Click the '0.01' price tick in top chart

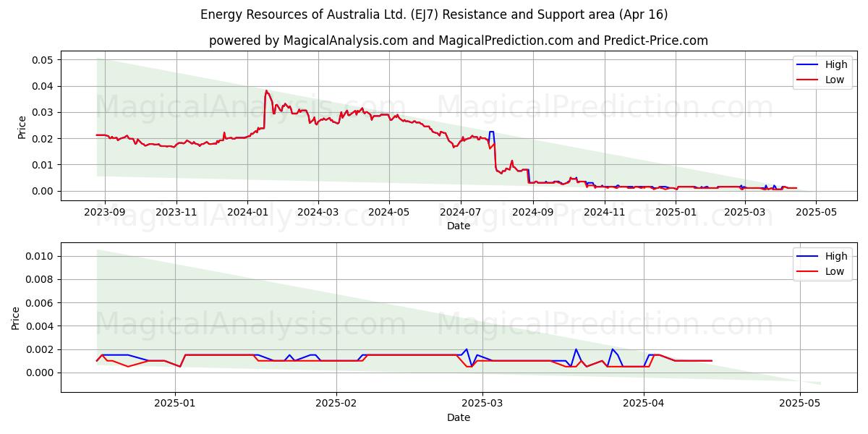click(42, 165)
